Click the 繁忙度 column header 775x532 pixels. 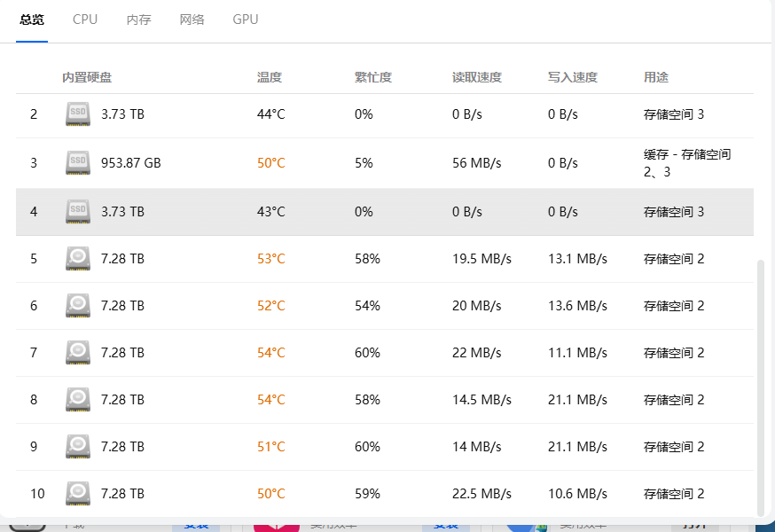tap(373, 77)
